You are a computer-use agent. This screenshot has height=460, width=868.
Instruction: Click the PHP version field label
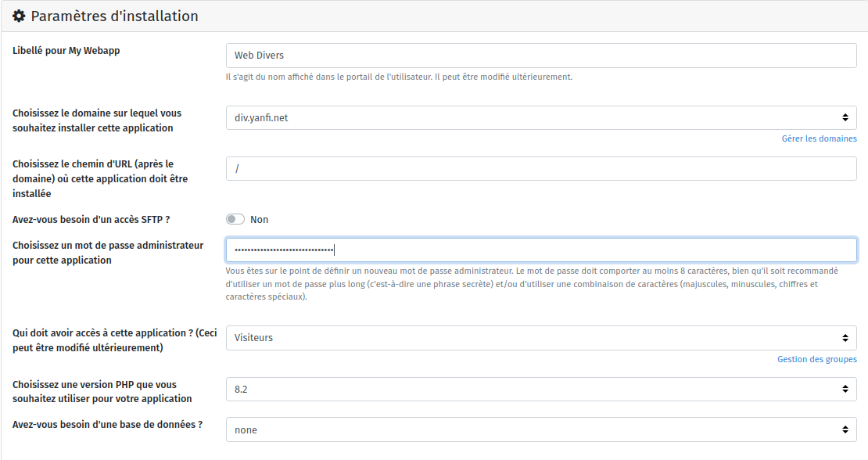pos(102,391)
